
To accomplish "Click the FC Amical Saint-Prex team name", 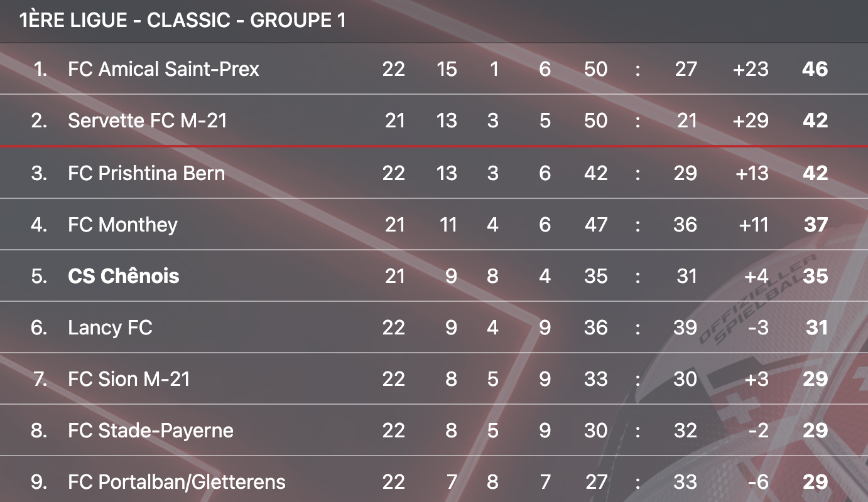I will point(163,69).
